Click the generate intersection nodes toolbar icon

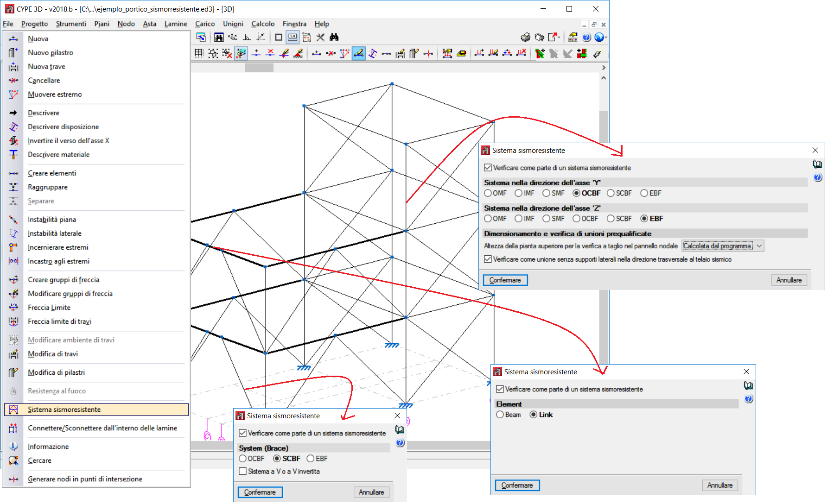[x=428, y=53]
